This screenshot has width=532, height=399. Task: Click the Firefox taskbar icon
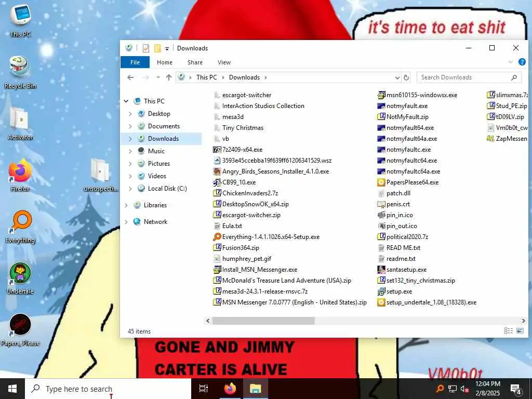click(230, 389)
